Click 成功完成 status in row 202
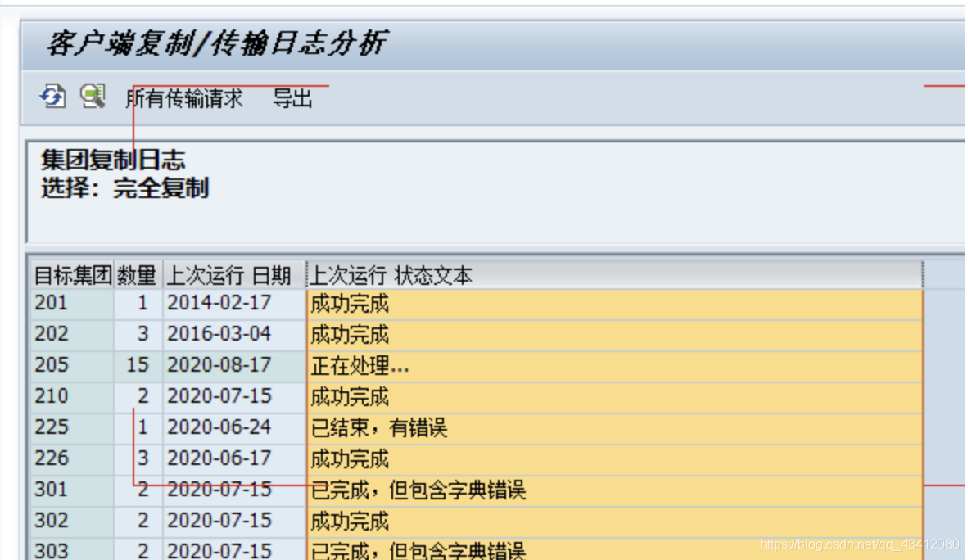The image size is (968, 560). (x=614, y=335)
